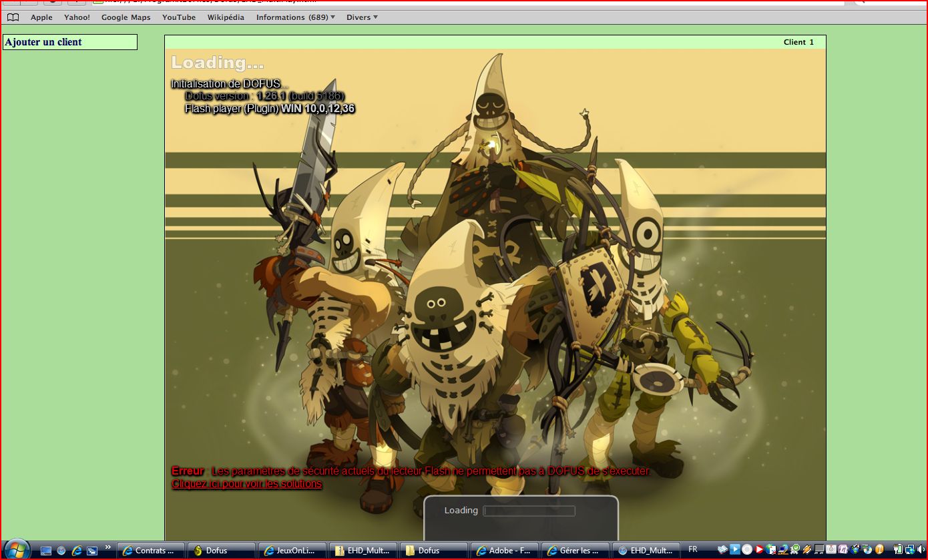Click the orange info circle tray icon

(880, 549)
